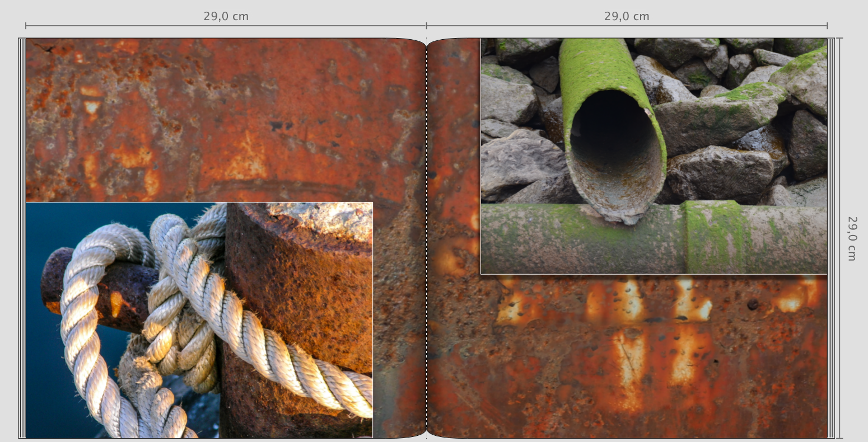Click the right page 29,0 cm width label
Screen dimensions: 868x442
click(627, 16)
